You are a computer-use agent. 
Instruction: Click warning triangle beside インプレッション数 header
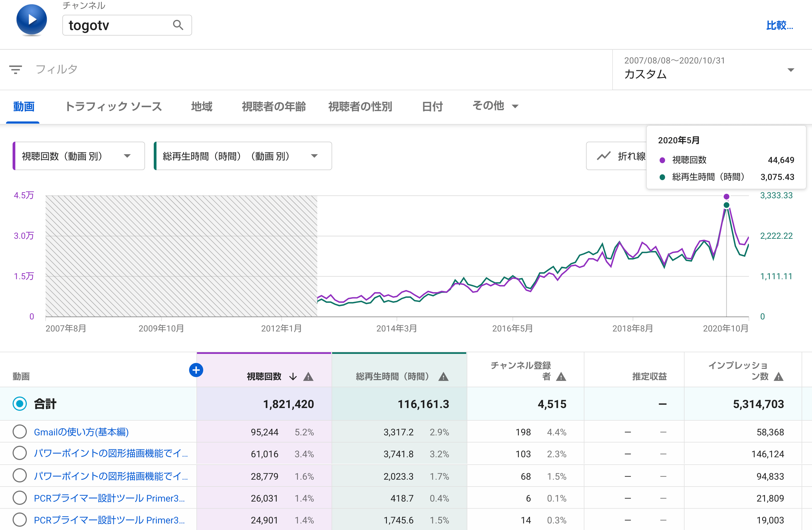[x=778, y=377]
